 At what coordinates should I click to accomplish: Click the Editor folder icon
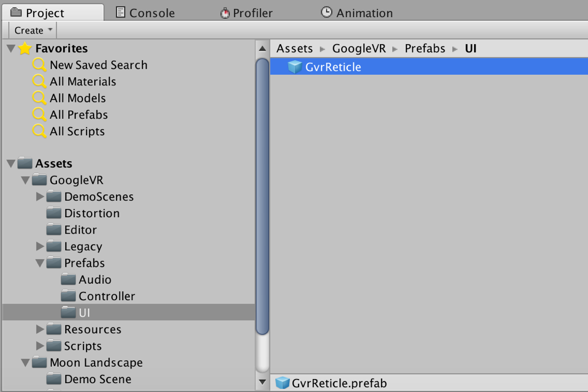click(54, 230)
